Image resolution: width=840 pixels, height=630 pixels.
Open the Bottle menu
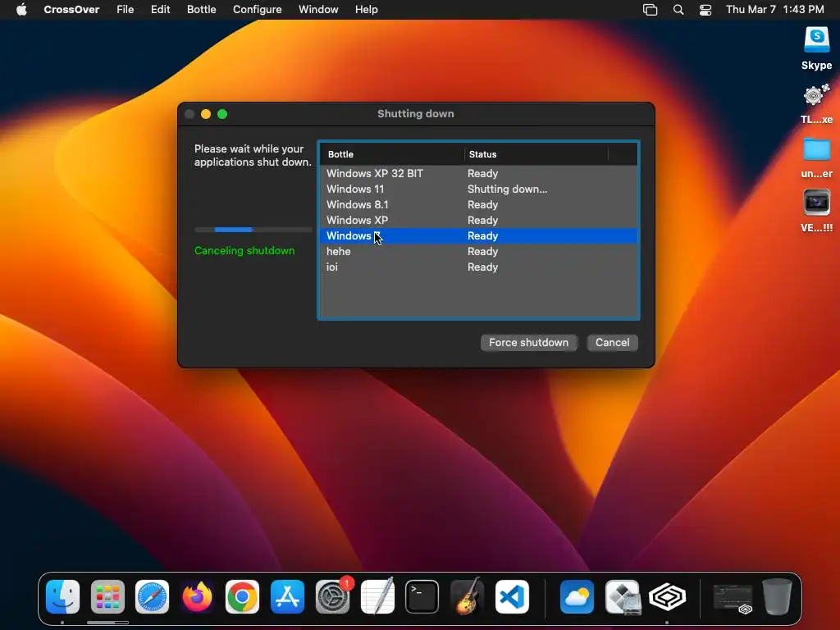click(x=202, y=10)
